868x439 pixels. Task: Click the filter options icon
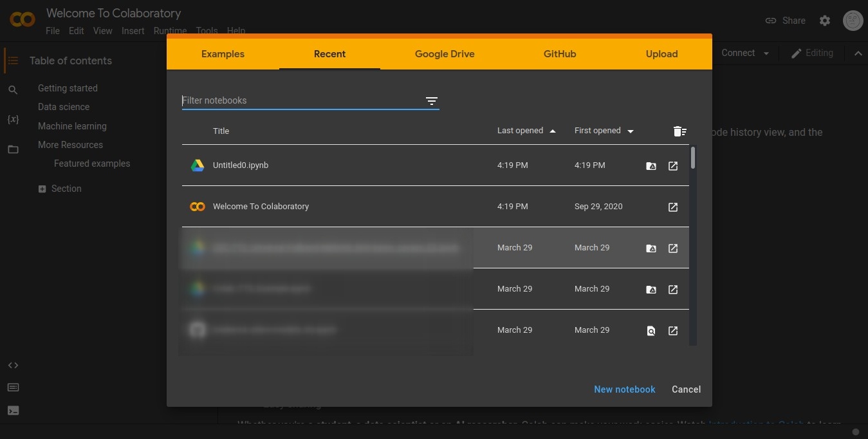point(432,100)
